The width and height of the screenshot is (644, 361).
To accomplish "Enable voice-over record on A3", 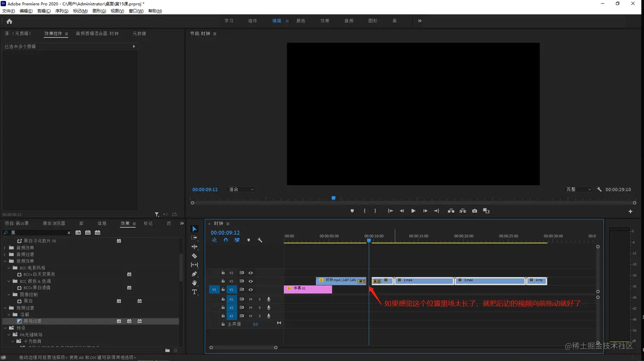I will (269, 316).
